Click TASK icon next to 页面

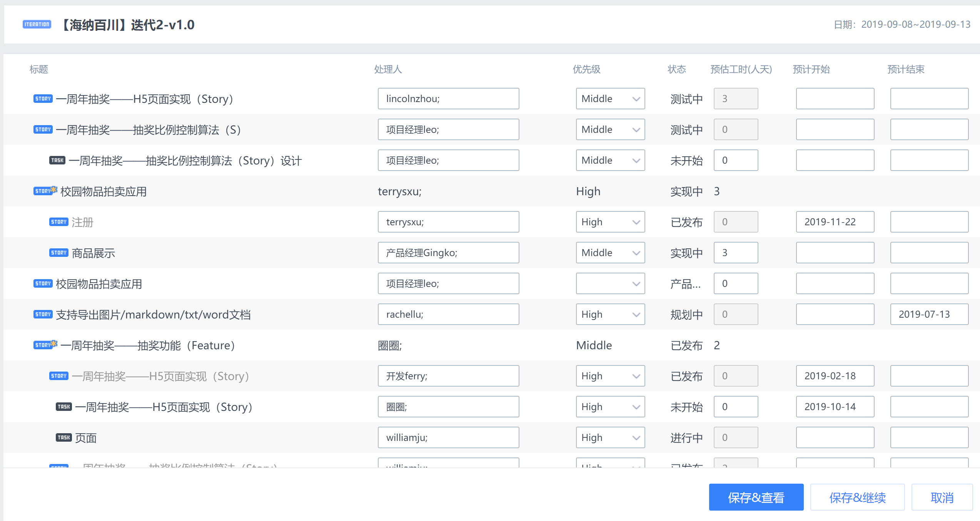pos(64,437)
